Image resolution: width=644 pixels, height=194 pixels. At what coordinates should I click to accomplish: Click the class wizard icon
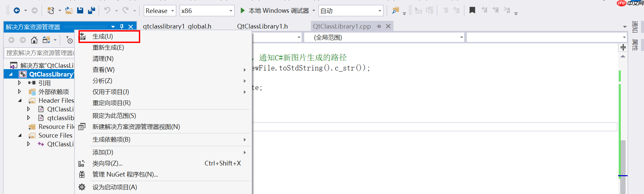click(x=82, y=163)
